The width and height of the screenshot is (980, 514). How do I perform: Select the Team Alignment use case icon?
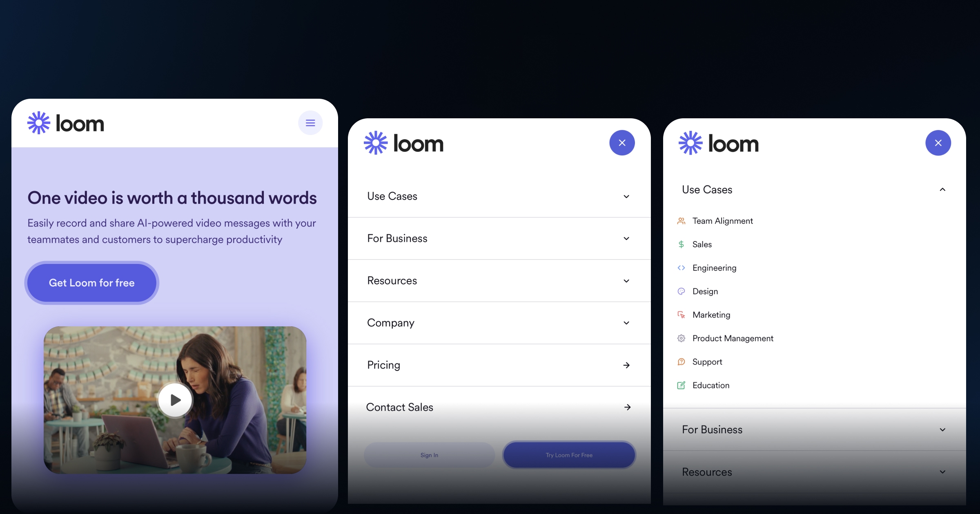click(681, 221)
